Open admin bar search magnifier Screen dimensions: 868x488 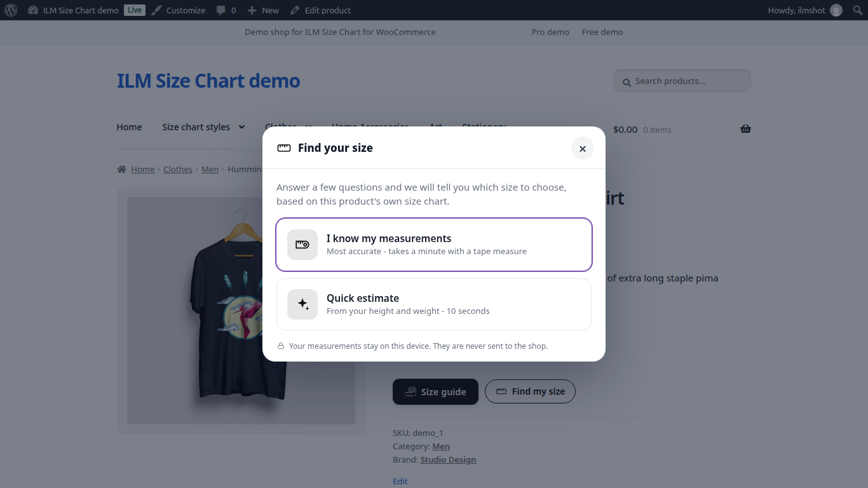(x=857, y=10)
